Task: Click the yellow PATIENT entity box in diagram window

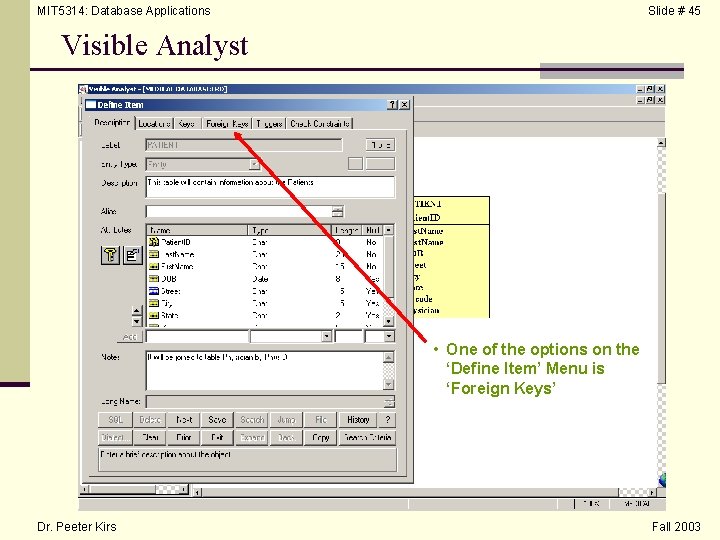Action: (x=451, y=257)
